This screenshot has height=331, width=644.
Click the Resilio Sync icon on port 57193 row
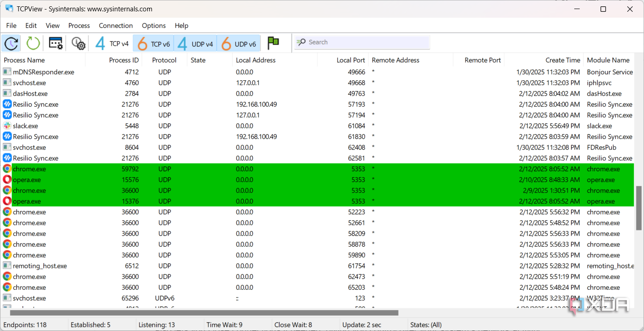(7, 104)
